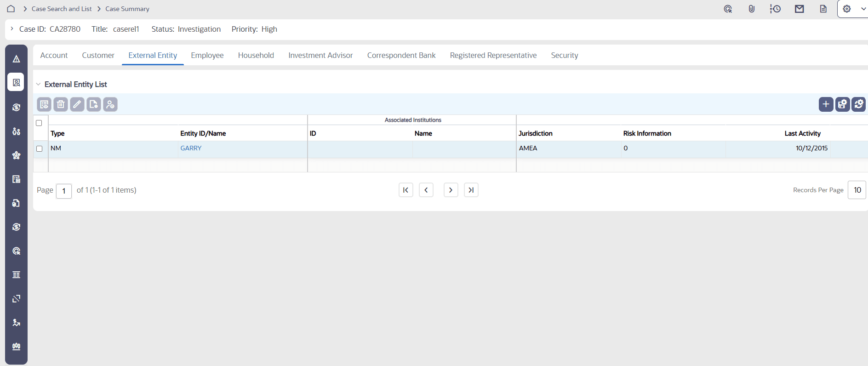Click the dashed-square arrow sidebar icon

coord(16,298)
